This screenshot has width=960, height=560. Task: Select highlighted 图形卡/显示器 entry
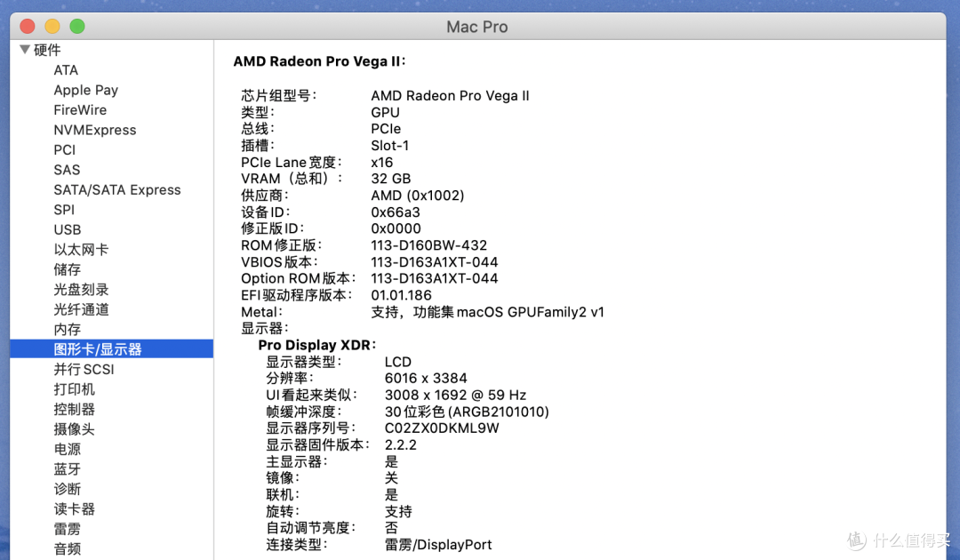[111, 348]
